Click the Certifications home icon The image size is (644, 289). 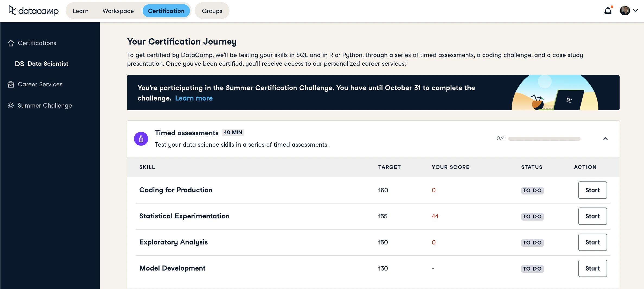coord(11,43)
